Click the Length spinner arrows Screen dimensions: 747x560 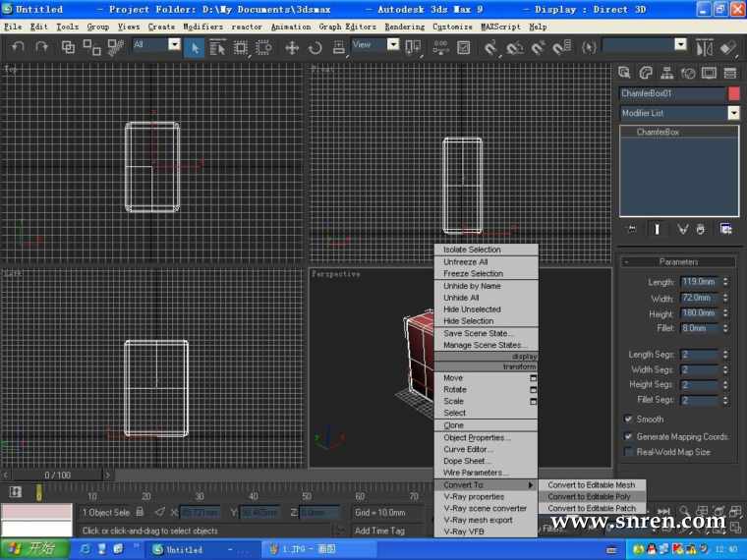[x=725, y=282]
